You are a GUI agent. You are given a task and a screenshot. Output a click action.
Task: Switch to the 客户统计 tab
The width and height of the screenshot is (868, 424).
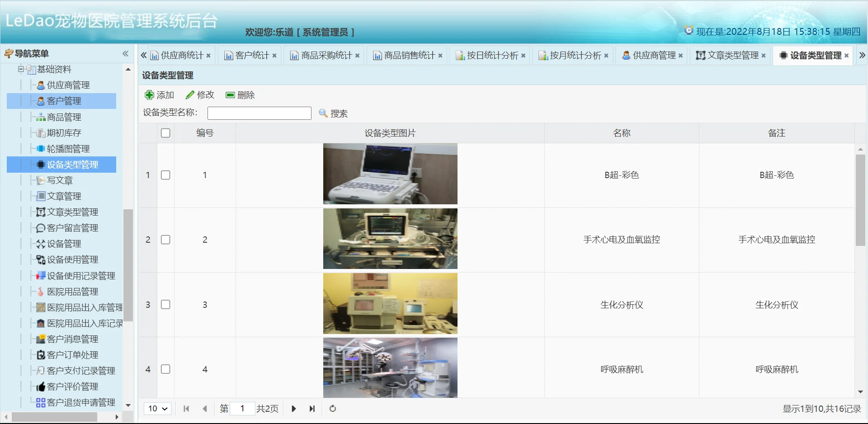click(x=248, y=55)
